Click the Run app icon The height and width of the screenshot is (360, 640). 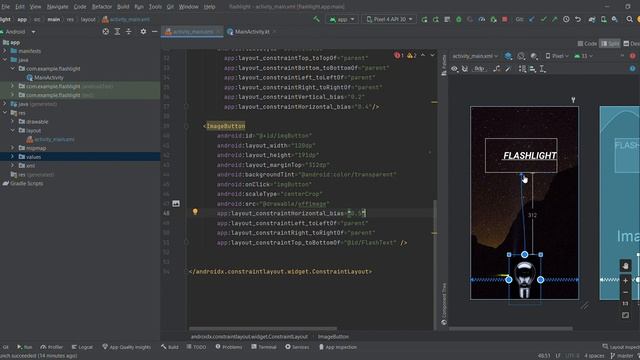click(424, 19)
